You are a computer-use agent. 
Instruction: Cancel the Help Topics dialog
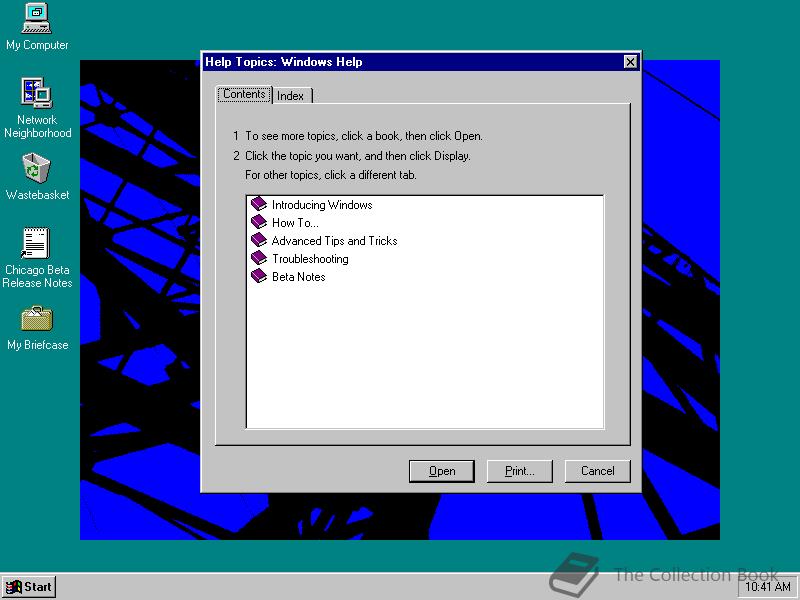[597, 471]
